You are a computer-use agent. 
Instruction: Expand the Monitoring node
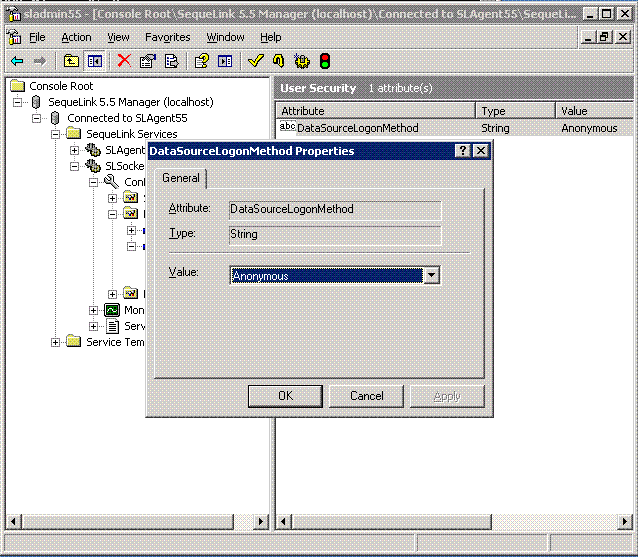(x=94, y=310)
